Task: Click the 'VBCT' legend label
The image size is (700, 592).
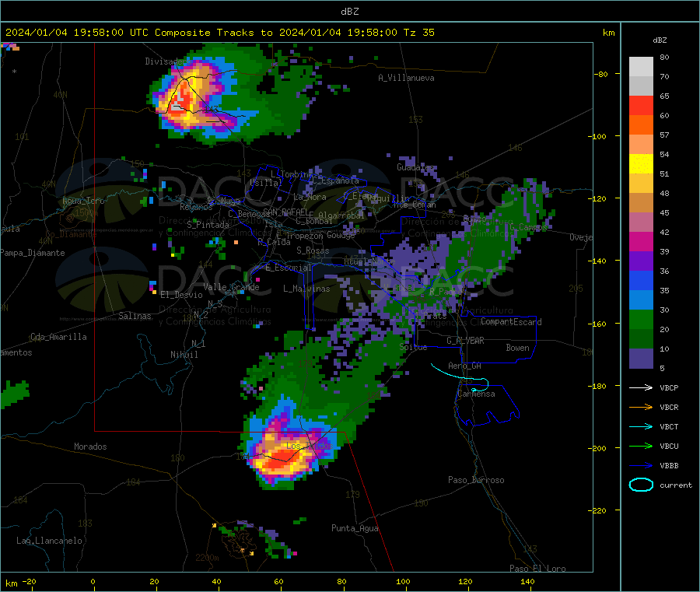Action: click(669, 426)
